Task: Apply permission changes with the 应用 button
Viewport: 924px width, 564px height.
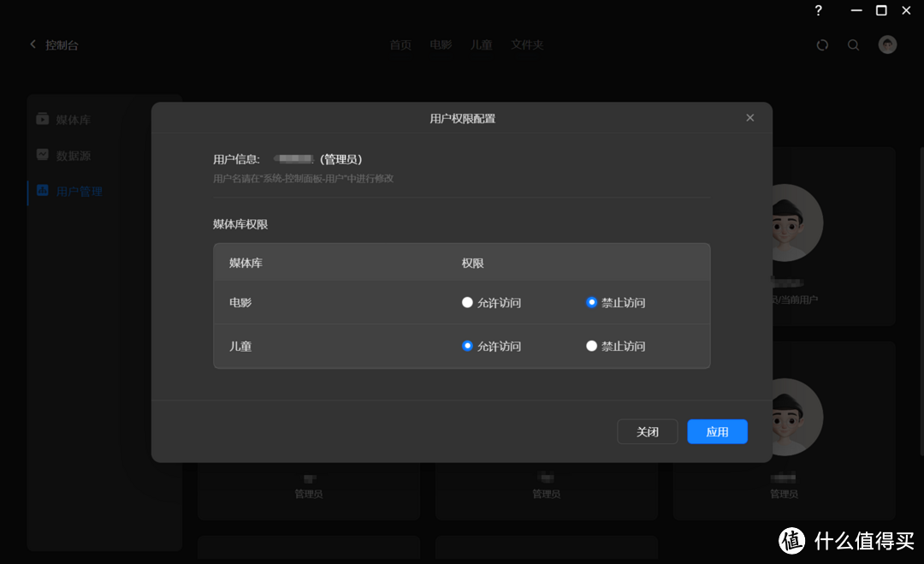Action: point(717,431)
